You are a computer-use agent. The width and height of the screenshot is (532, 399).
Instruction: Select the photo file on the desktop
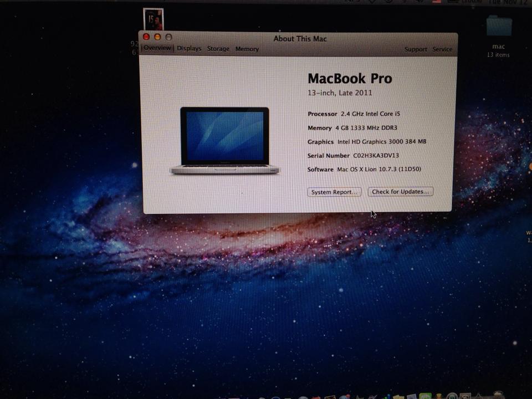tap(153, 19)
